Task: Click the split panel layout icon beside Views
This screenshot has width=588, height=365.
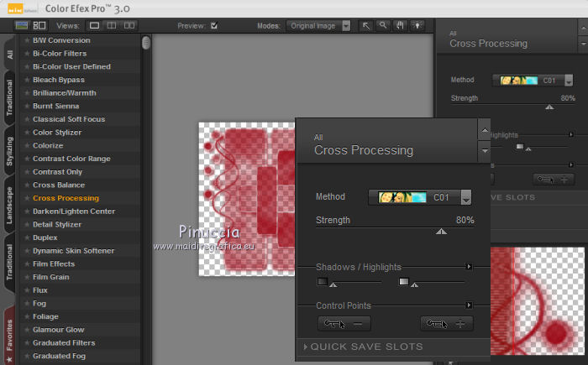Action: (39, 25)
